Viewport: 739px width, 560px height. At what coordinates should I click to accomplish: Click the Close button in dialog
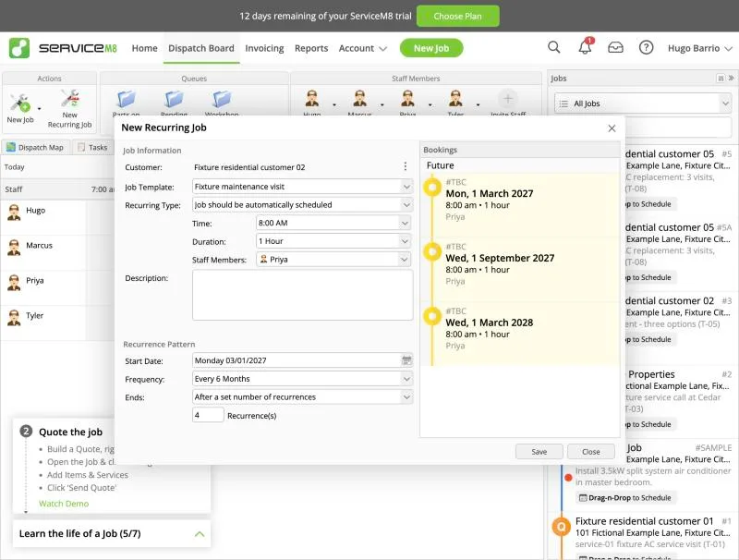[x=591, y=452]
